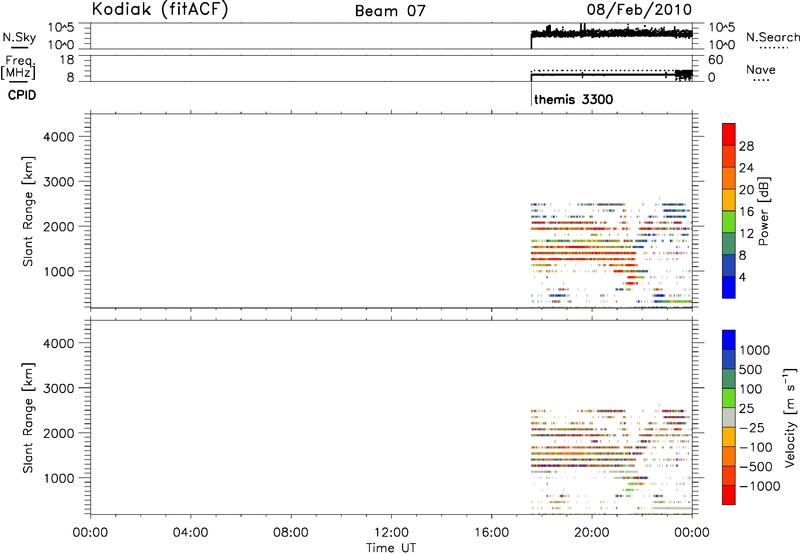Click the 'Nave' legend label
800x554 pixels.
tap(761, 69)
